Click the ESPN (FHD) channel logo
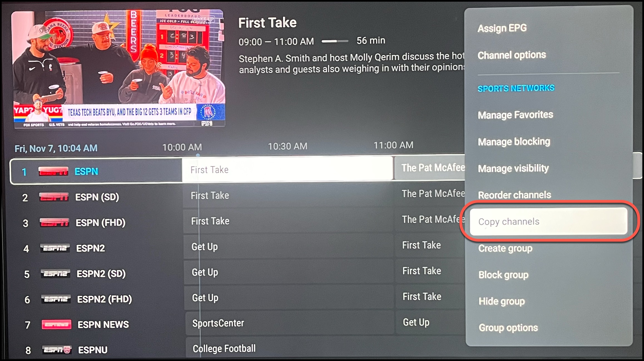This screenshot has height=361, width=644. pyautogui.click(x=55, y=222)
